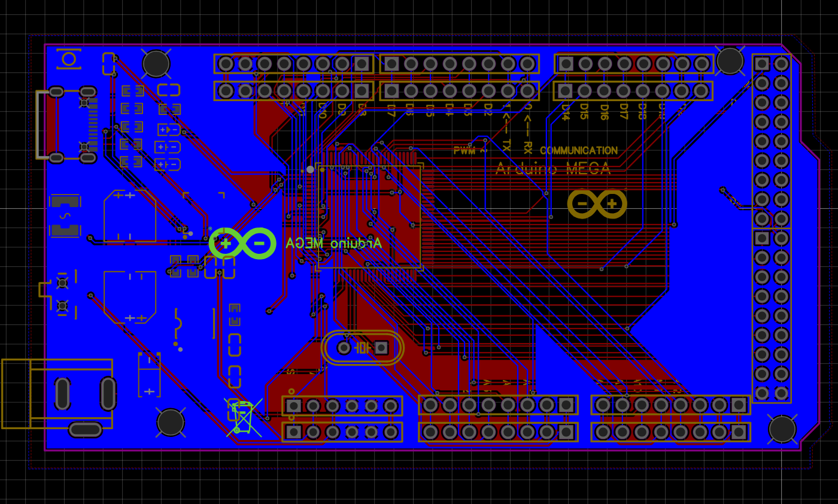838x504 pixels.
Task: Click the "PWM" silkscreen label
Action: pos(464,151)
